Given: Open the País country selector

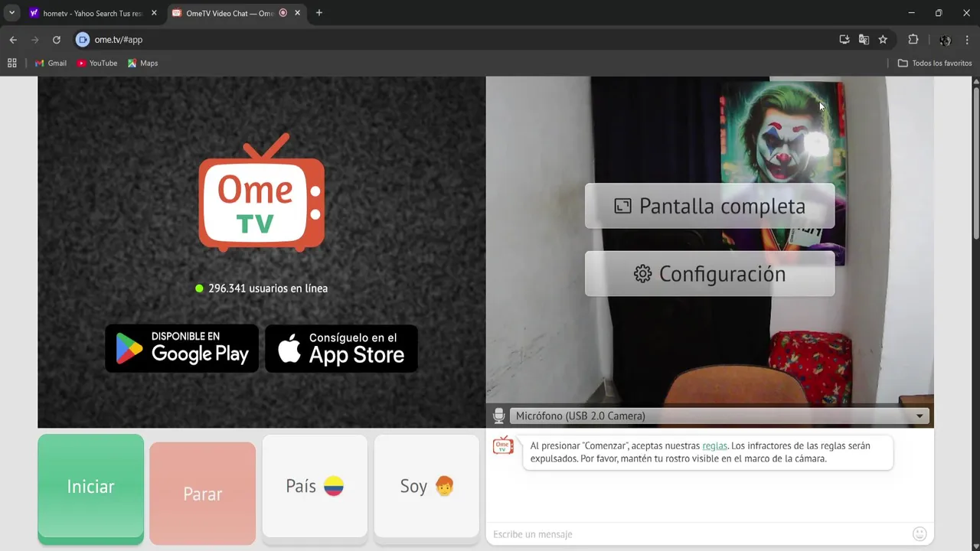Looking at the screenshot, I should tap(315, 487).
